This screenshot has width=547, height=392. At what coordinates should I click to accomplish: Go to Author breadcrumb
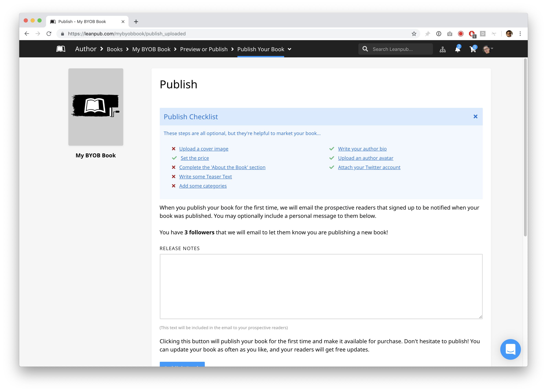(86, 49)
